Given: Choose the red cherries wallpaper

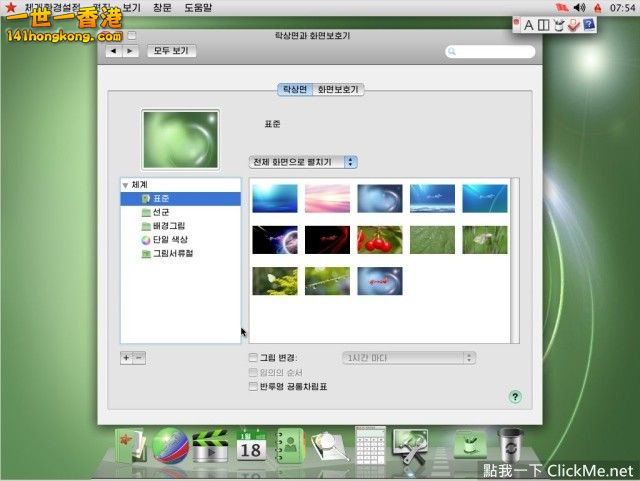Looking at the screenshot, I should click(380, 240).
